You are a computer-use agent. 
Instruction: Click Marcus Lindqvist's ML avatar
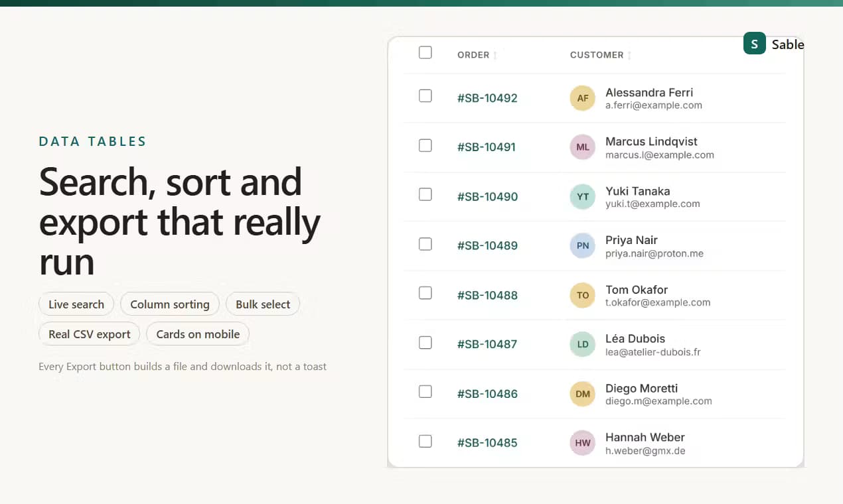pyautogui.click(x=583, y=147)
